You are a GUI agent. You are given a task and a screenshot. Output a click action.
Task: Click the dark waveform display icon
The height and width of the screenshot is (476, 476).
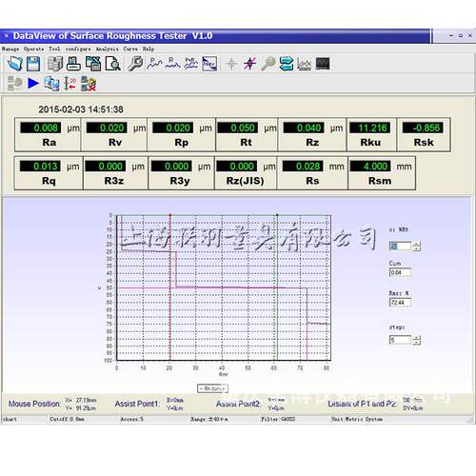coord(323,64)
